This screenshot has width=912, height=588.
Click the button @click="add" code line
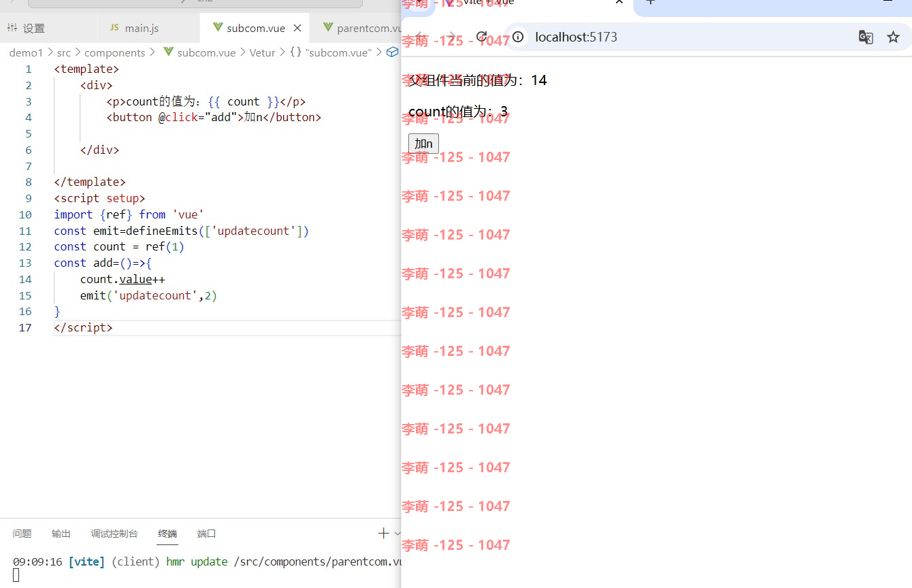214,117
